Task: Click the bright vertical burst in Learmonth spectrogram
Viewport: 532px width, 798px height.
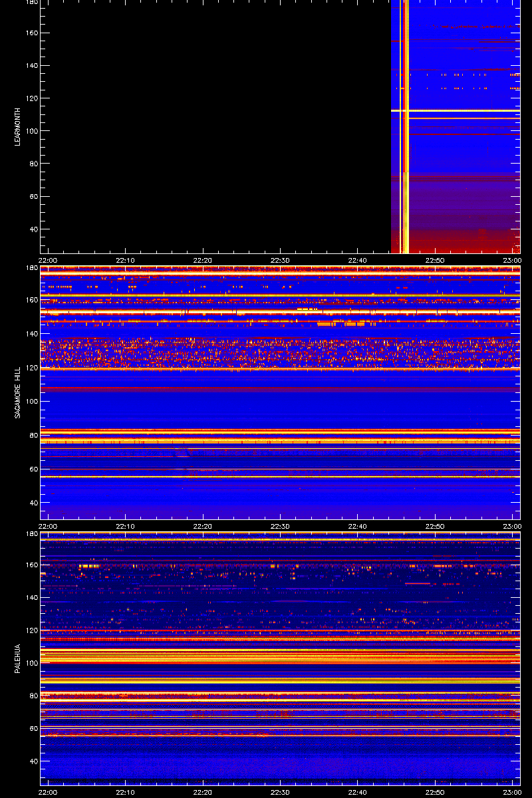Action: point(404,126)
